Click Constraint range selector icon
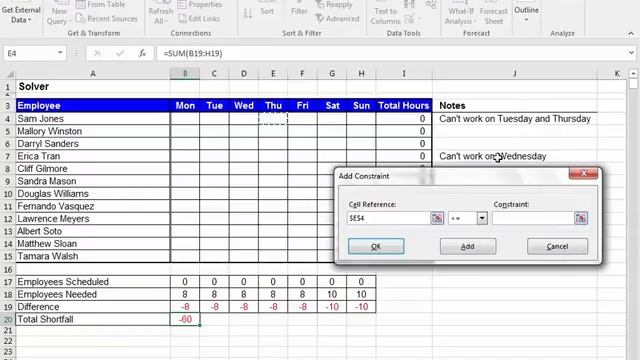 click(581, 218)
